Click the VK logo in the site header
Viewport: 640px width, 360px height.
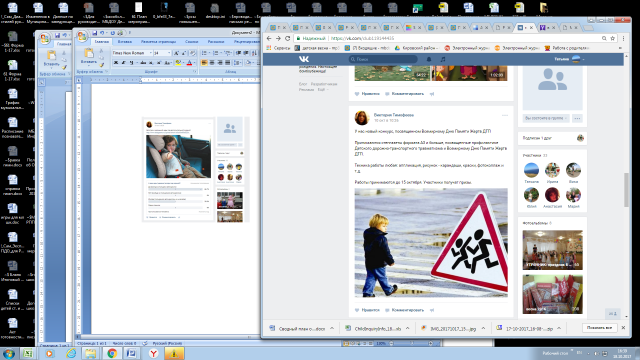click(x=304, y=59)
